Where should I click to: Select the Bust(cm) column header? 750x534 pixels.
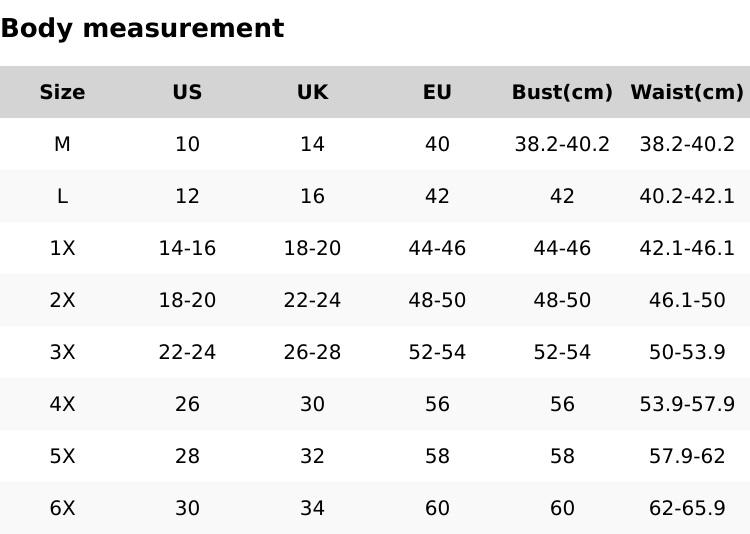click(562, 92)
